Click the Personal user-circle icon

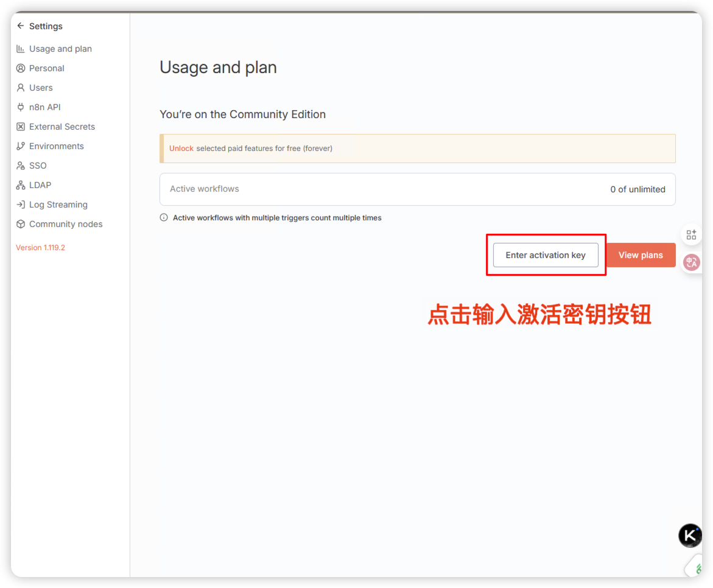pyautogui.click(x=21, y=68)
